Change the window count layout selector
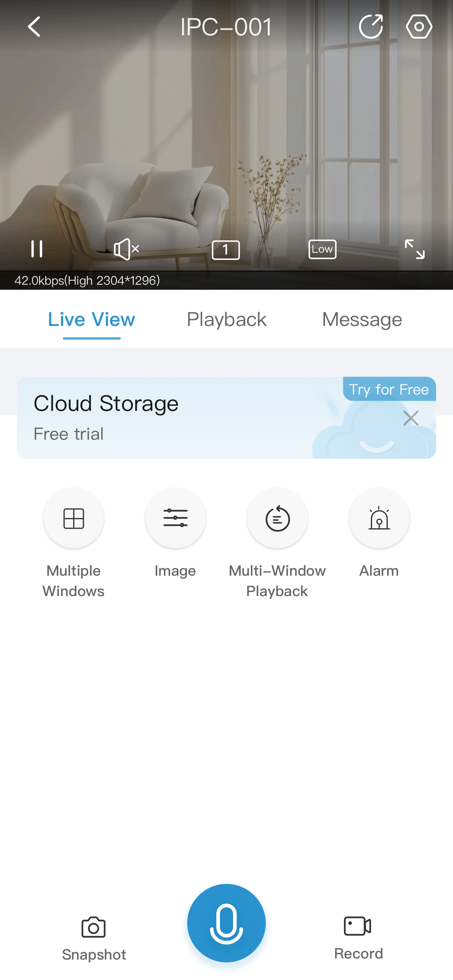Image resolution: width=453 pixels, height=980 pixels. coord(226,250)
